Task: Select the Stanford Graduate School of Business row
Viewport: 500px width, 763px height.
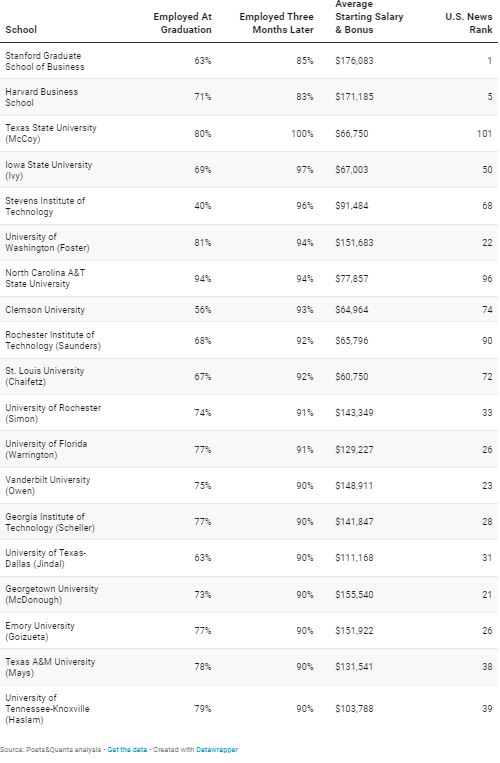Action: 249,61
